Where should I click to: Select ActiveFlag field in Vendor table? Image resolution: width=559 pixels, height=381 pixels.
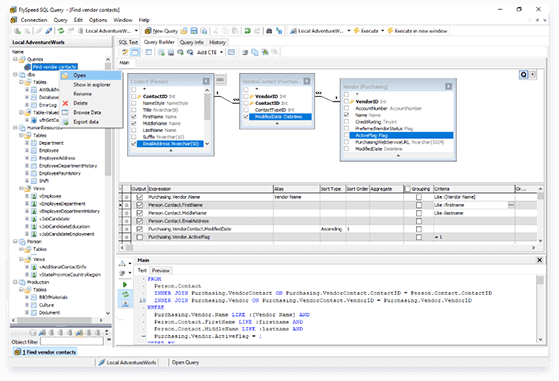pos(401,135)
